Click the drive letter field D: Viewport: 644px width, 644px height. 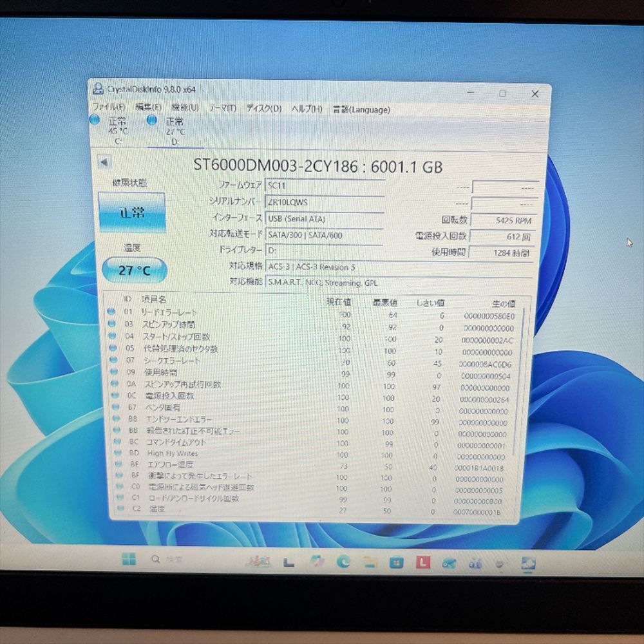325,250
